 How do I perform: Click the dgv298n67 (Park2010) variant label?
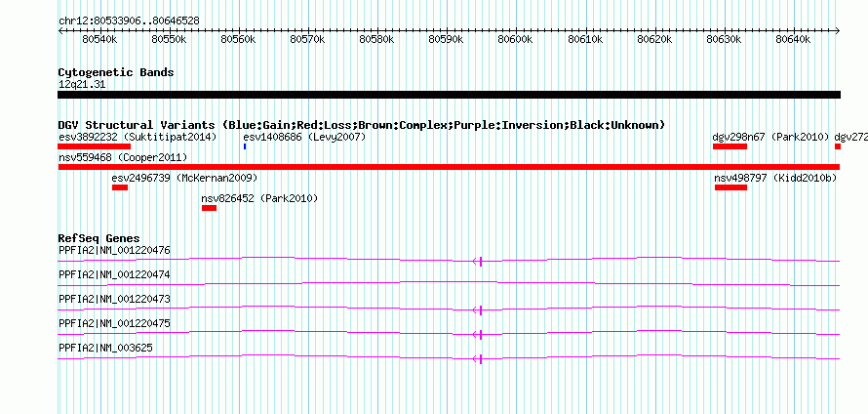[771, 137]
